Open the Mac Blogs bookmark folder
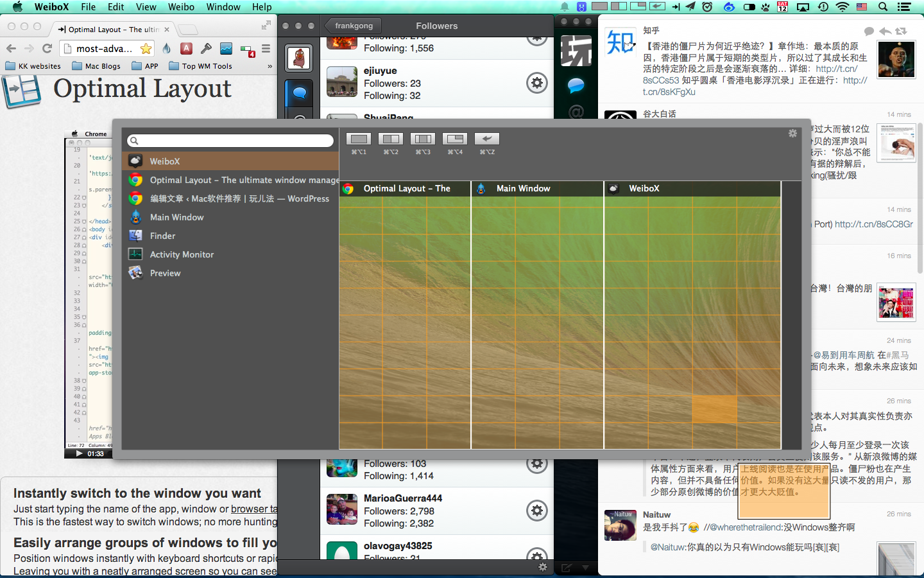The image size is (924, 578). tap(96, 66)
